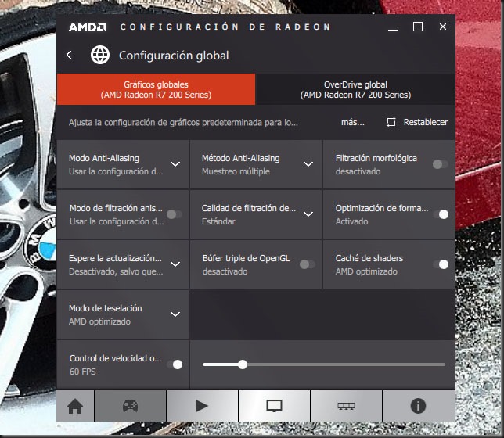Toggle Modo de filtración anisotrópica switch
Viewport: 504px width, 438px height.
(175, 214)
